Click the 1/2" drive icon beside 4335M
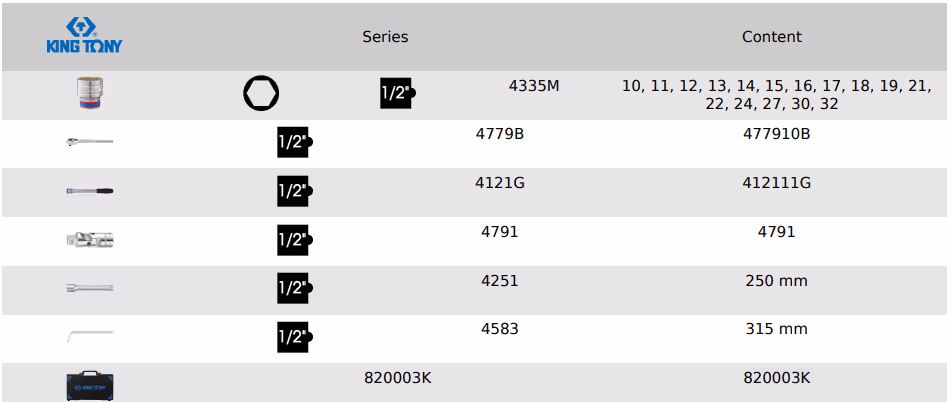The image size is (951, 402). (x=397, y=93)
